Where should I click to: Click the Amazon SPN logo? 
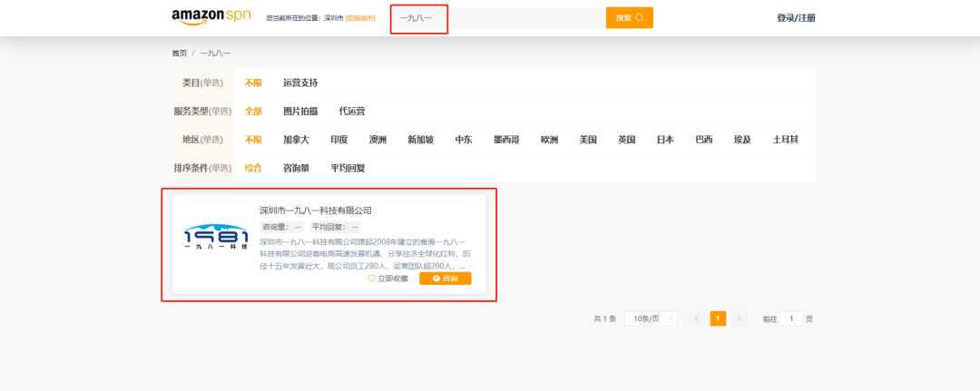(211, 17)
